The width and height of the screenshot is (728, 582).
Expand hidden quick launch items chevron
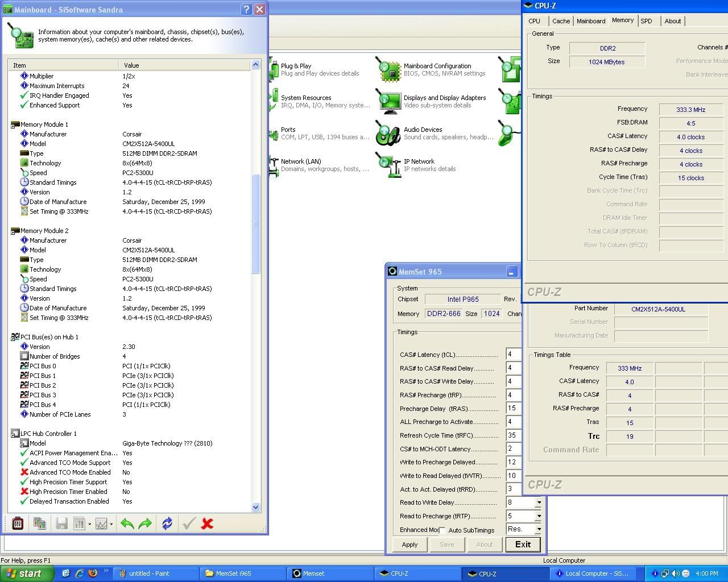point(106,572)
